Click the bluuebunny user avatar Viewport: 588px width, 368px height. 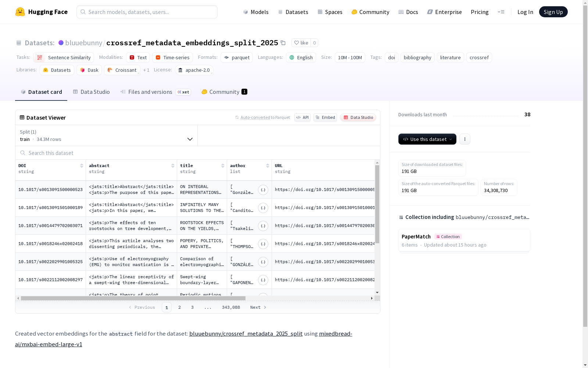pos(61,43)
